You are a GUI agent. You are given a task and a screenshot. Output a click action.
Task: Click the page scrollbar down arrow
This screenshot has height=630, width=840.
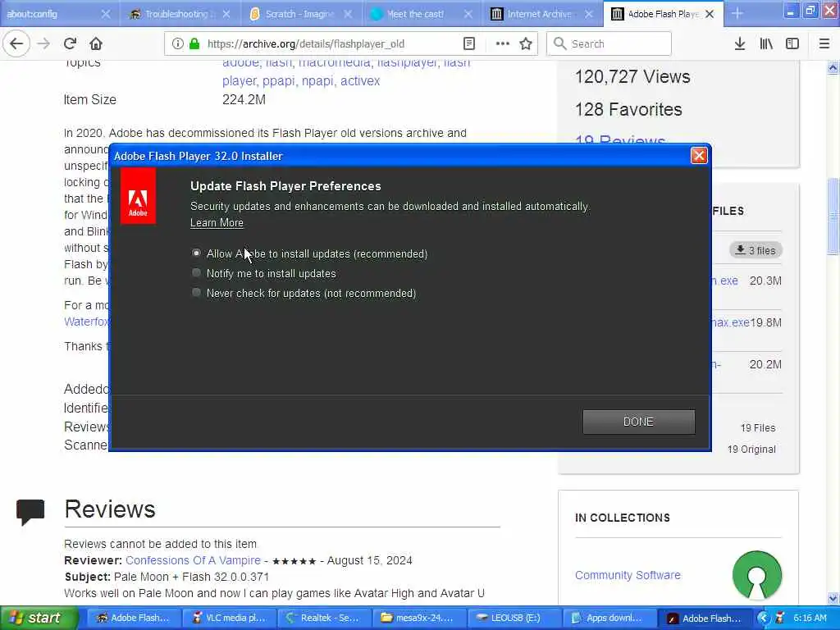coord(833,598)
